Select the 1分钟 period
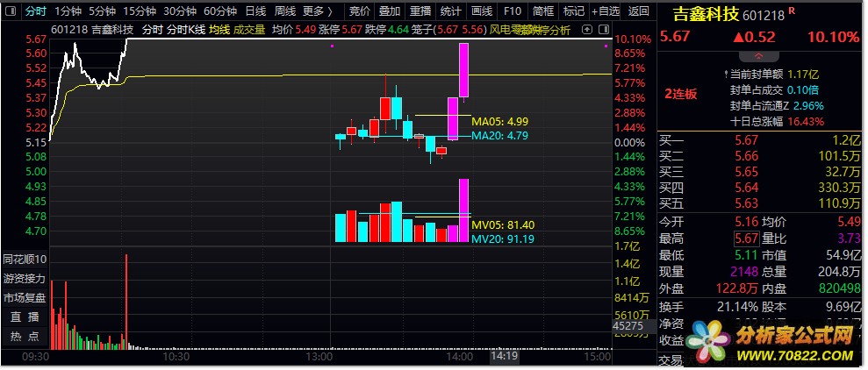This screenshot has height=370, width=868. [68, 11]
